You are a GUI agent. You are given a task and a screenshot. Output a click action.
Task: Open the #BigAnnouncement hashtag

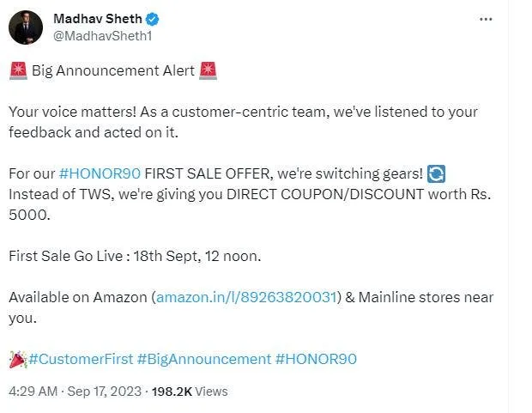coord(203,359)
